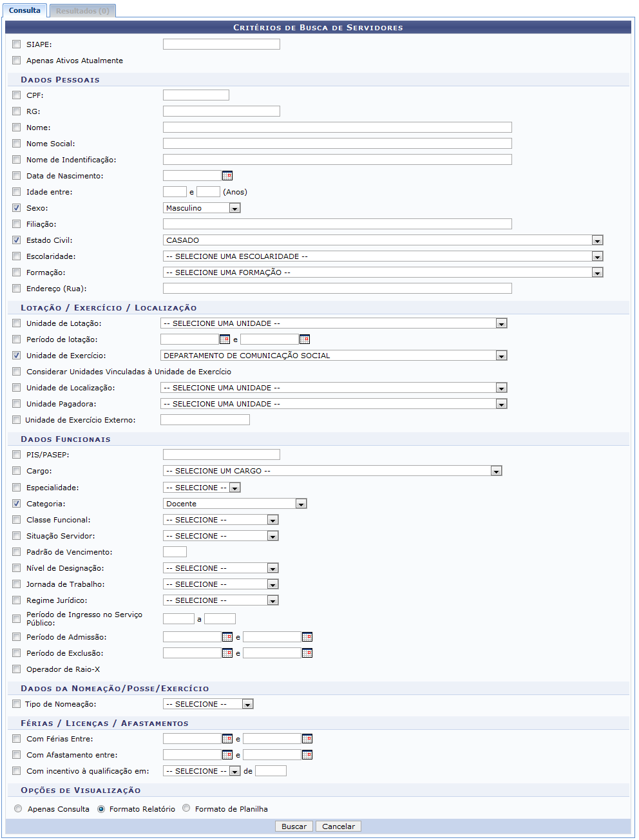The width and height of the screenshot is (639, 840).
Task: Open start date calendar for Período de lotação
Action: (x=224, y=339)
